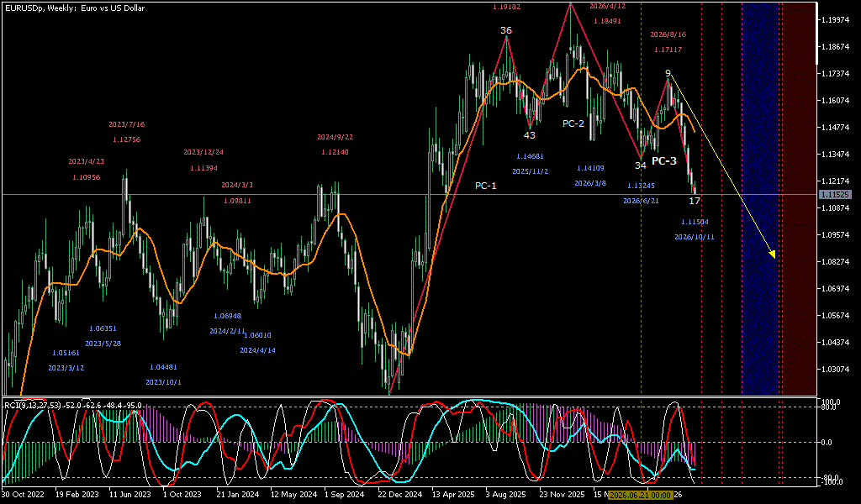Select the date label 2024/9/22
The height and width of the screenshot is (504, 861).
click(x=335, y=137)
